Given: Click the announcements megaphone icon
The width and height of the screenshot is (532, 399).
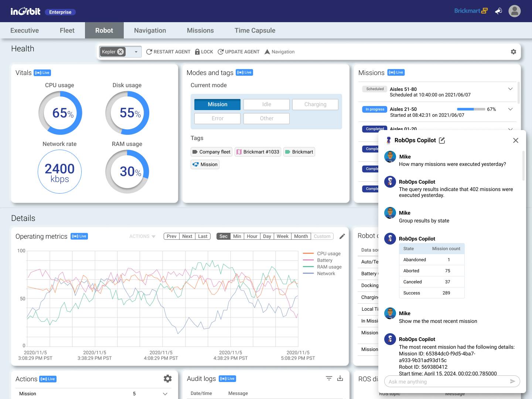Looking at the screenshot, I should tap(498, 11).
